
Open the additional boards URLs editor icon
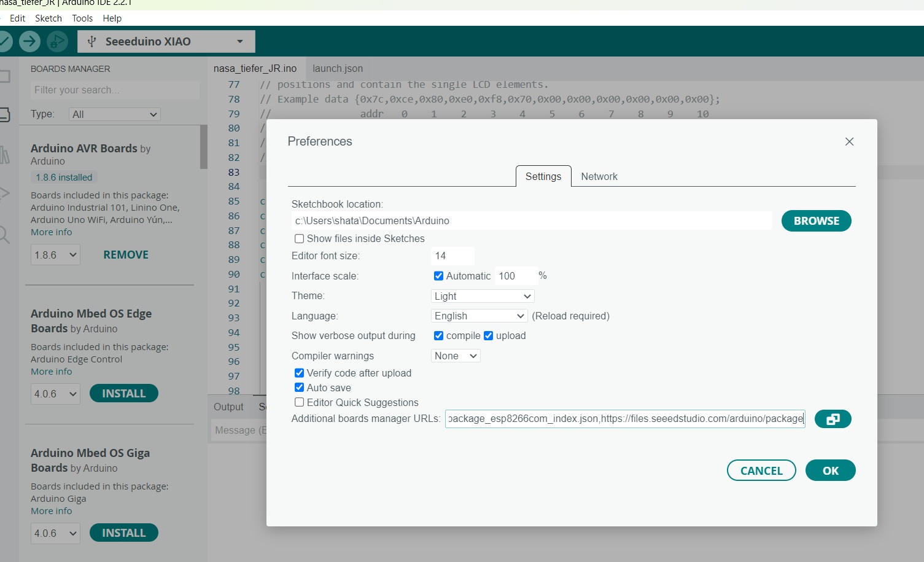coord(833,419)
